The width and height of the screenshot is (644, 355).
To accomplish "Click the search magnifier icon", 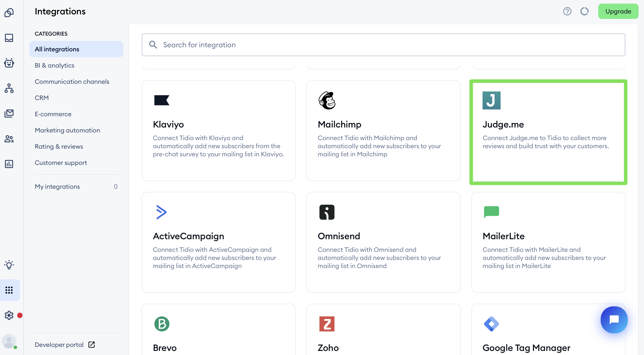I will pos(153,45).
